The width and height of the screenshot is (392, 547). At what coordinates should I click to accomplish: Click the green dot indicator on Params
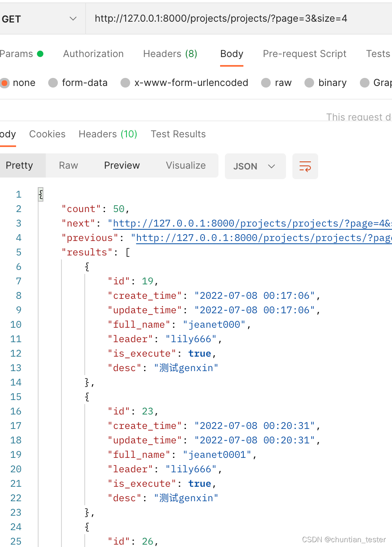pyautogui.click(x=41, y=53)
